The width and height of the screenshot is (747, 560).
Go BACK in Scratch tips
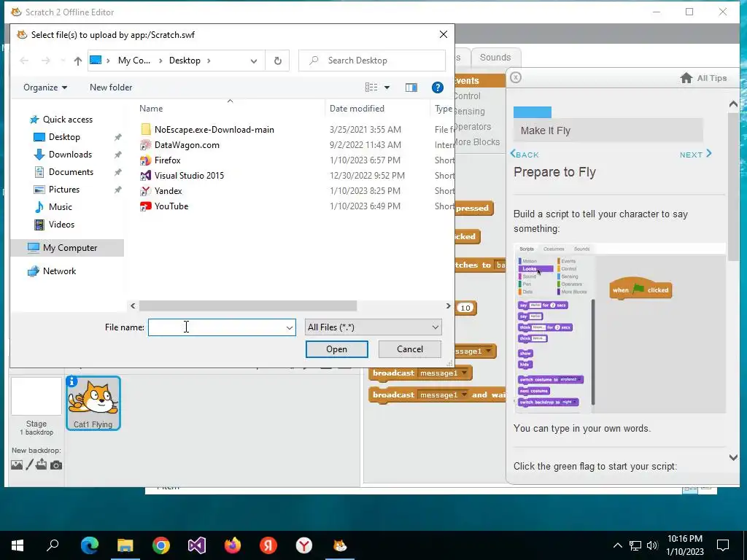[x=525, y=155]
